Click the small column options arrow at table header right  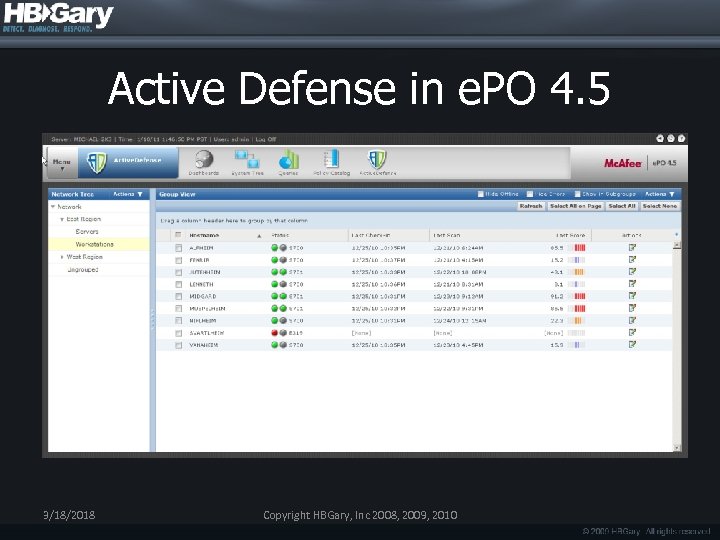(x=676, y=235)
